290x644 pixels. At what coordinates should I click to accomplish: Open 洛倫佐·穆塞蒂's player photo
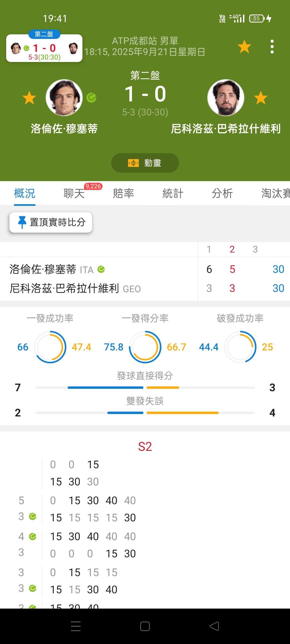pyautogui.click(x=64, y=98)
